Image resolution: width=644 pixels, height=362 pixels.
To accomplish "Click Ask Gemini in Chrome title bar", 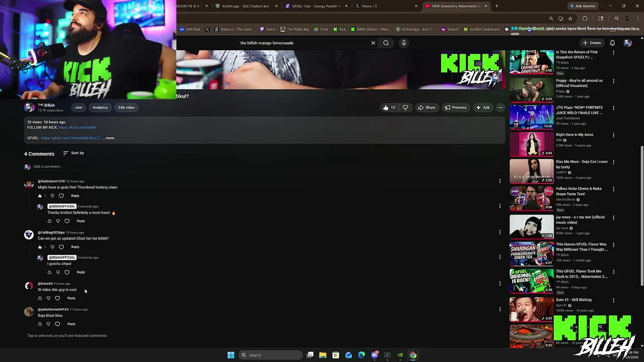I will 582,6.
